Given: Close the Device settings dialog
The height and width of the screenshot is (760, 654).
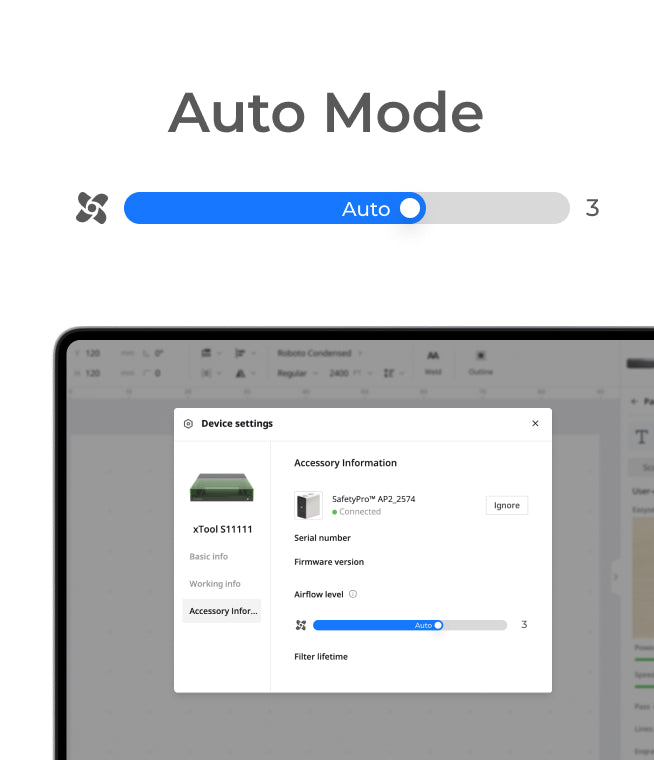Looking at the screenshot, I should click(x=535, y=423).
